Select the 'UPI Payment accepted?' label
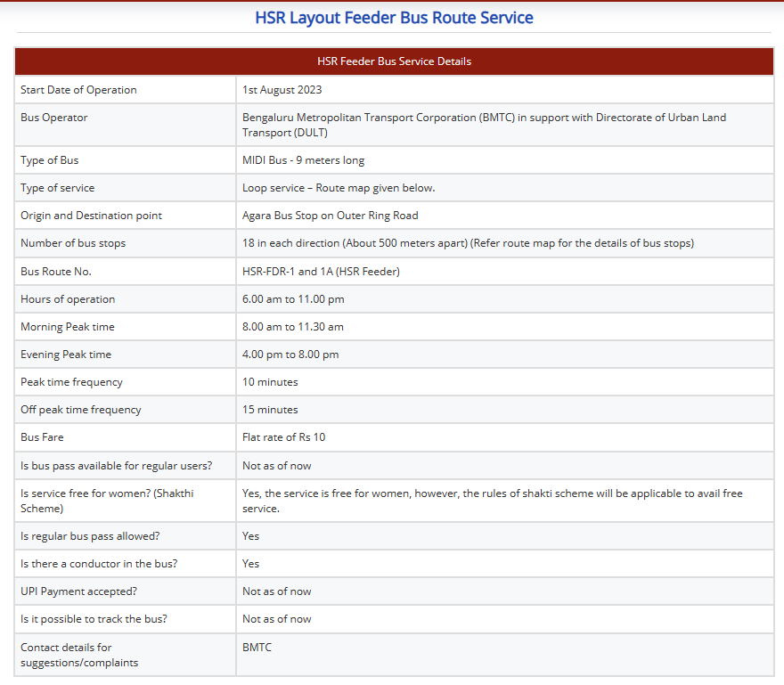The height and width of the screenshot is (685, 784). pos(79,591)
